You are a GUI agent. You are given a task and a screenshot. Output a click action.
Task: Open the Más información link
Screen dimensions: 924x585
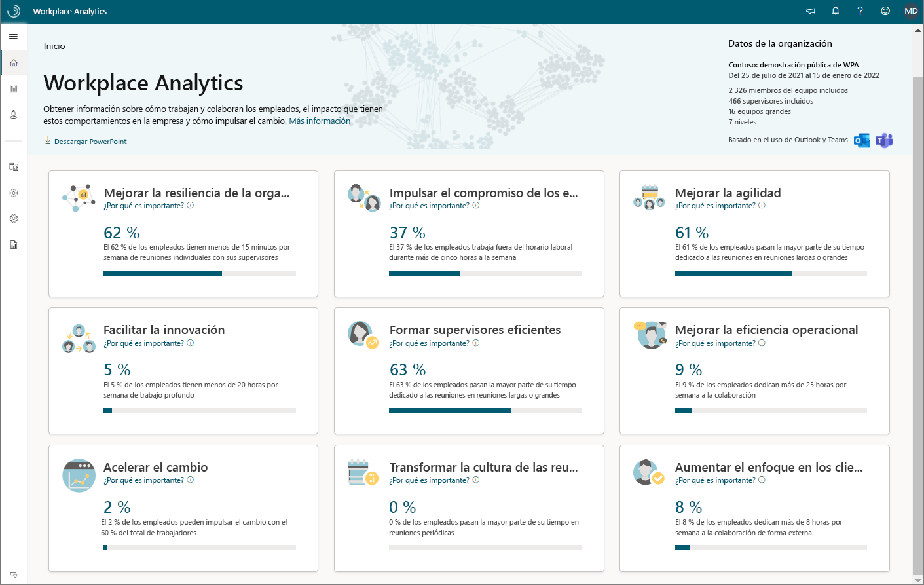(x=320, y=121)
